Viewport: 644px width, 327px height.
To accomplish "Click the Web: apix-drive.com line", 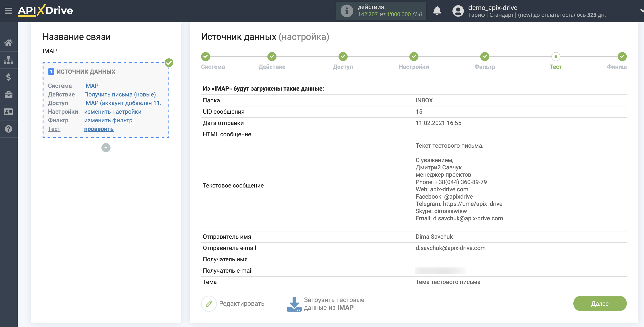I will click(442, 189).
